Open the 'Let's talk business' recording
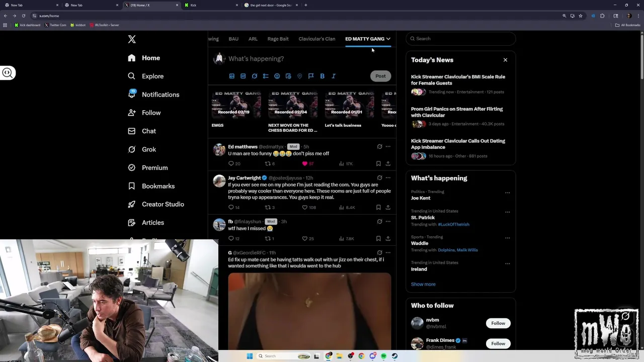The width and height of the screenshot is (644, 362). point(349,110)
